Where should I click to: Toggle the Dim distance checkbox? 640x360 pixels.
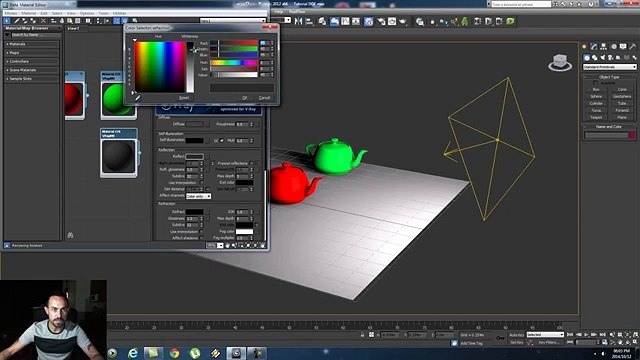tap(208, 189)
